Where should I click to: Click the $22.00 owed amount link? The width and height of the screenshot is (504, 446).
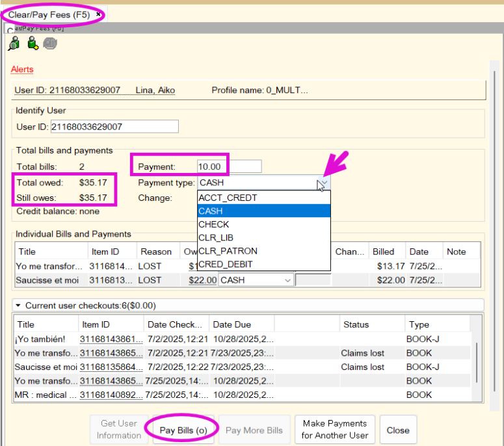point(202,280)
